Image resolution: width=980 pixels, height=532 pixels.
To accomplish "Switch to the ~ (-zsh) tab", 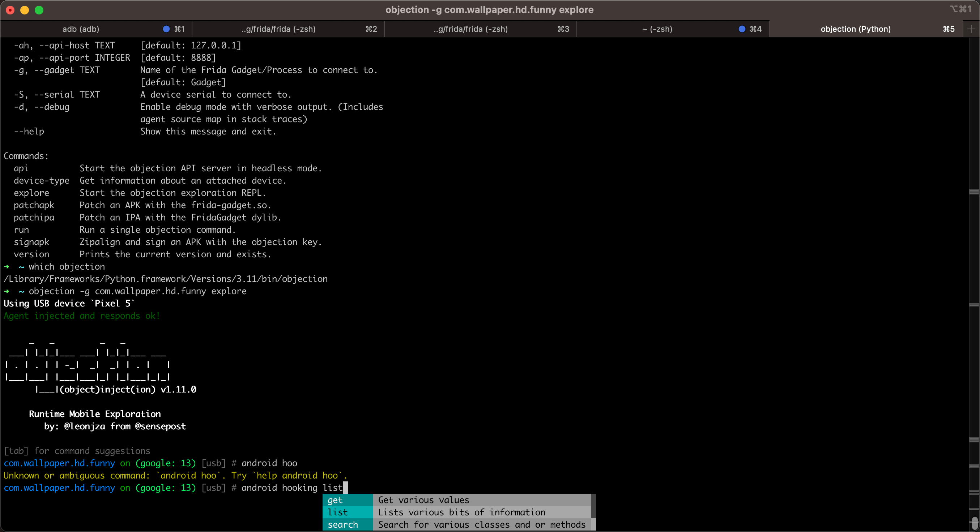I will [672, 29].
